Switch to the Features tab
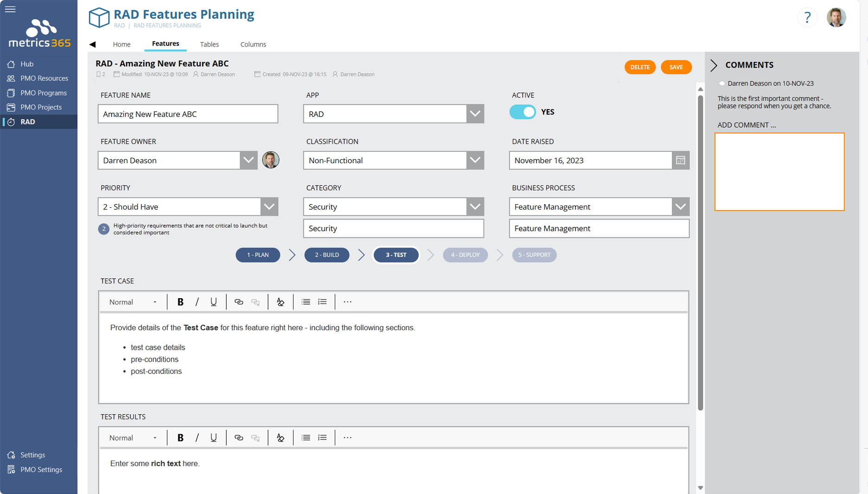 pos(166,44)
